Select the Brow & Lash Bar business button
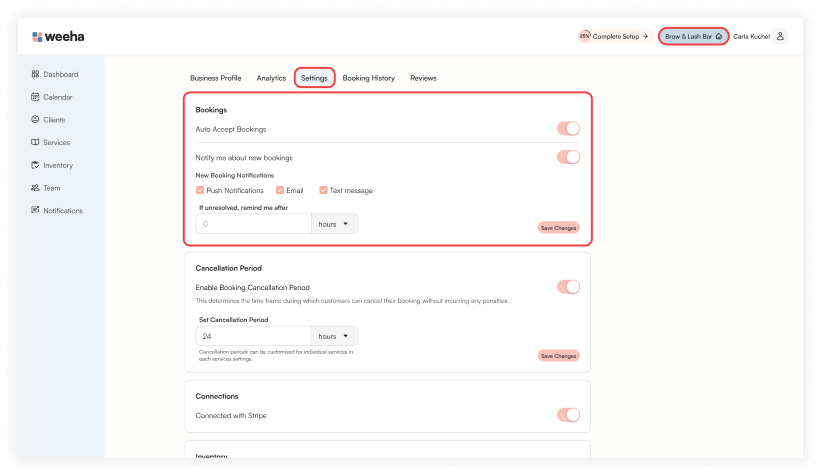The image size is (821, 476). 693,36
